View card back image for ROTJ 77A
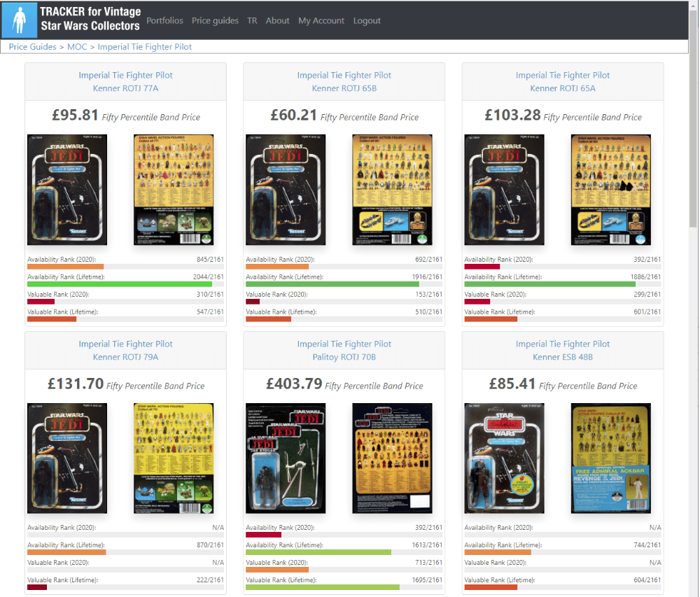Screen dimensions: 700x597 tap(174, 190)
